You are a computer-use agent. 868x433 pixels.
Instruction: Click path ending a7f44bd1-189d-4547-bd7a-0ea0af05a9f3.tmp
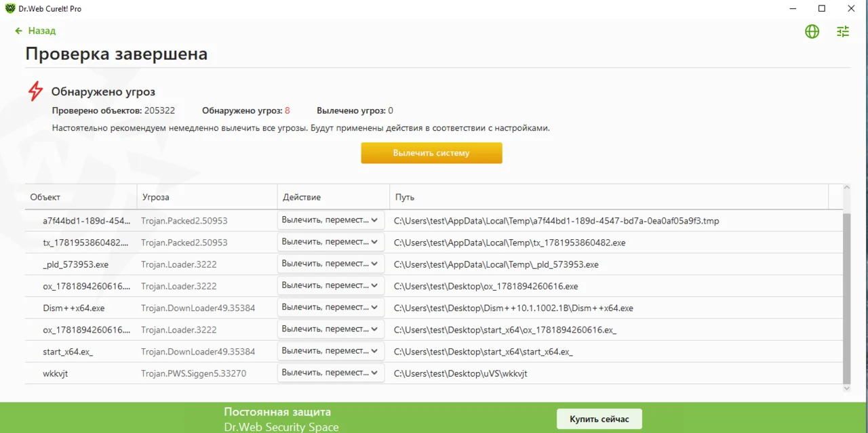pos(557,221)
